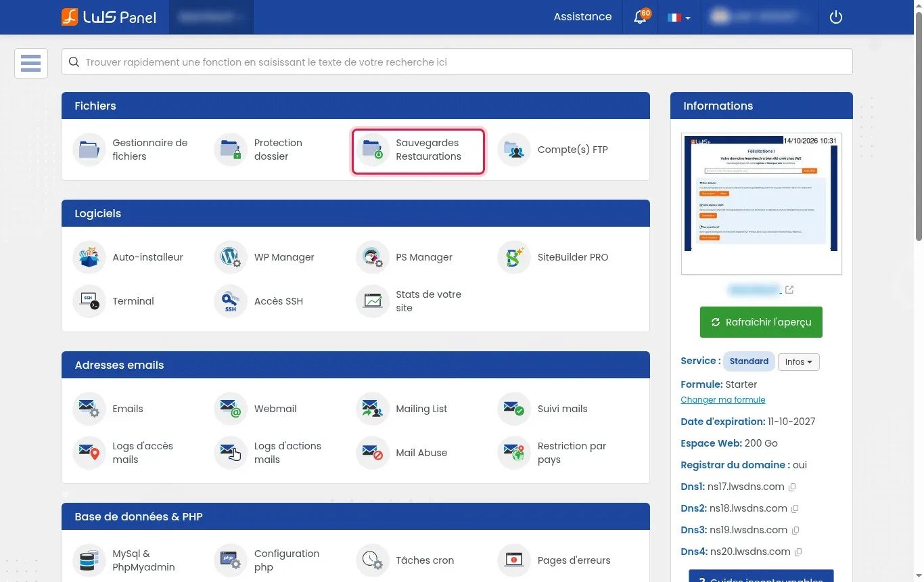
Task: Open the Infos dropdown
Action: (x=799, y=362)
